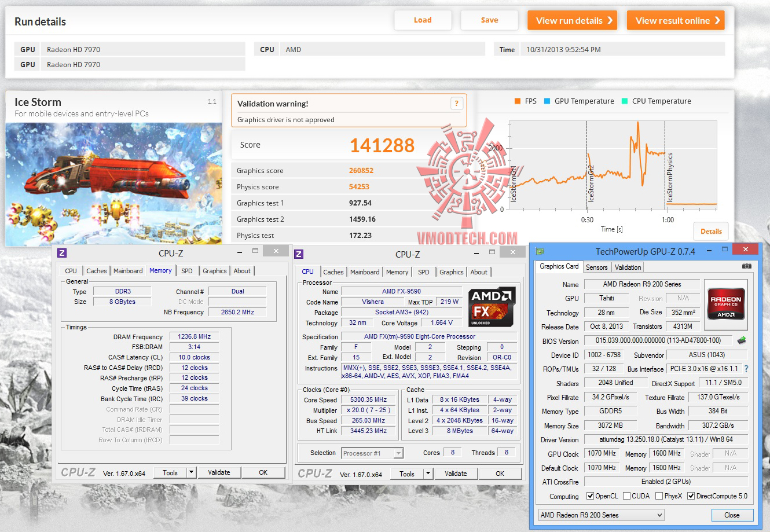This screenshot has width=770, height=532.
Task: Click Validate in CPU-Z memory window
Action: pyautogui.click(x=219, y=472)
